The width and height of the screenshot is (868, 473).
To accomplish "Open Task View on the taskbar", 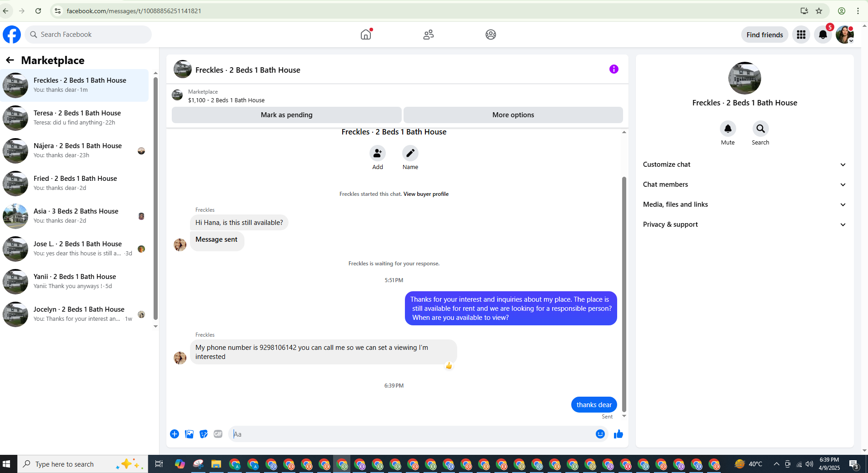I will pyautogui.click(x=159, y=464).
